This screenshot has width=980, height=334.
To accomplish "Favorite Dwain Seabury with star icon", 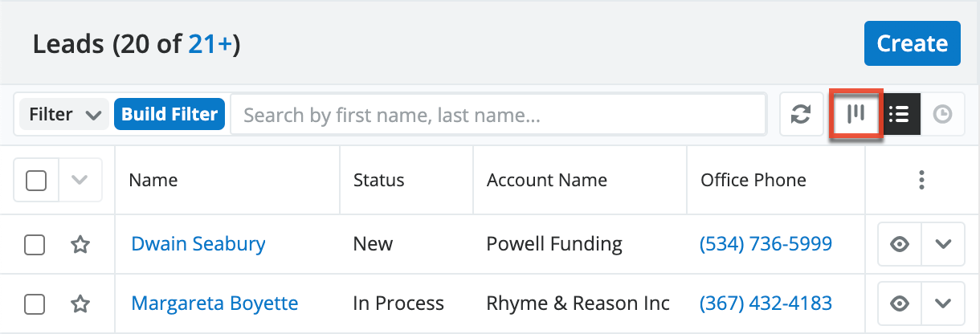I will [80, 244].
